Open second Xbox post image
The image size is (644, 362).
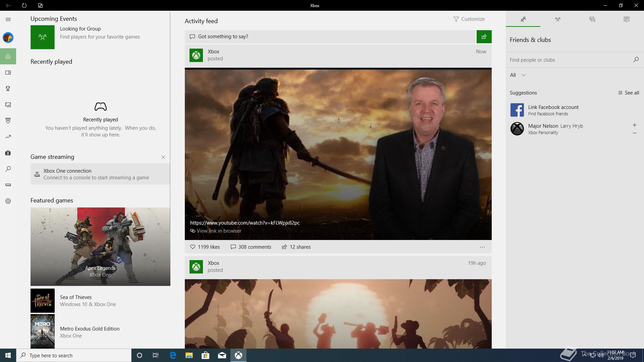pyautogui.click(x=338, y=314)
